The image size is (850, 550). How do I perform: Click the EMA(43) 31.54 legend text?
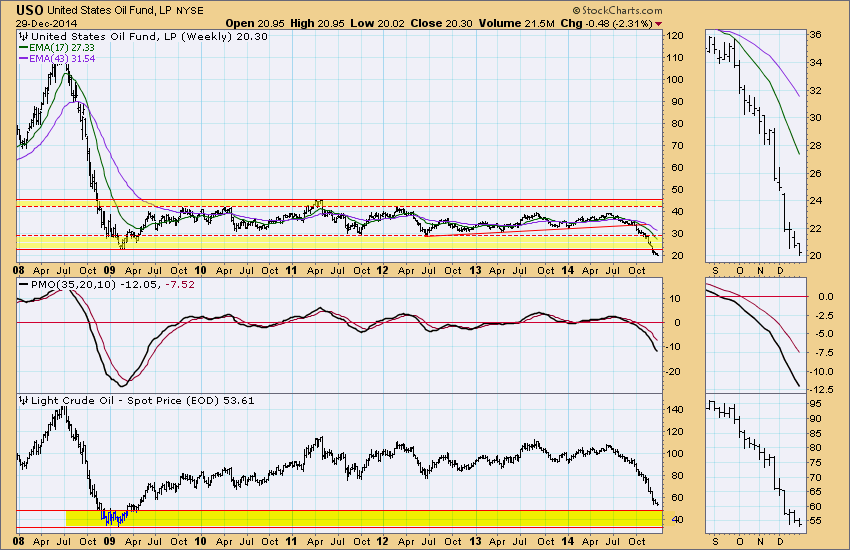click(62, 59)
